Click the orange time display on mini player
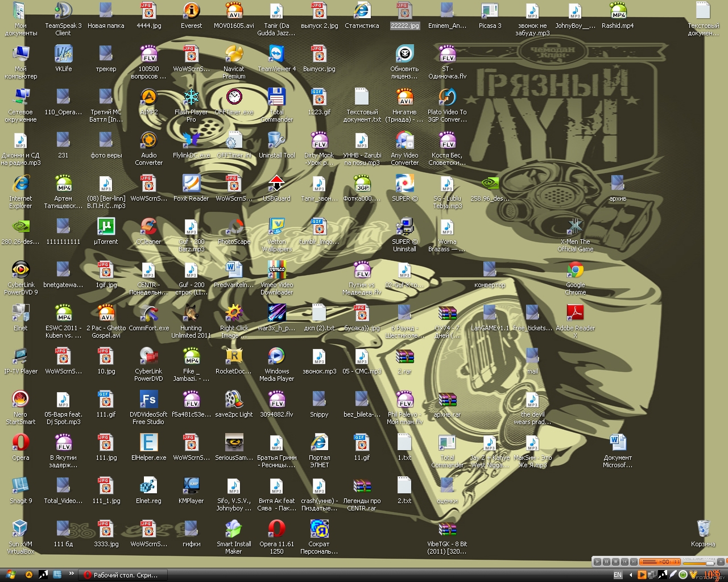The height and width of the screenshot is (582, 728). click(x=660, y=562)
